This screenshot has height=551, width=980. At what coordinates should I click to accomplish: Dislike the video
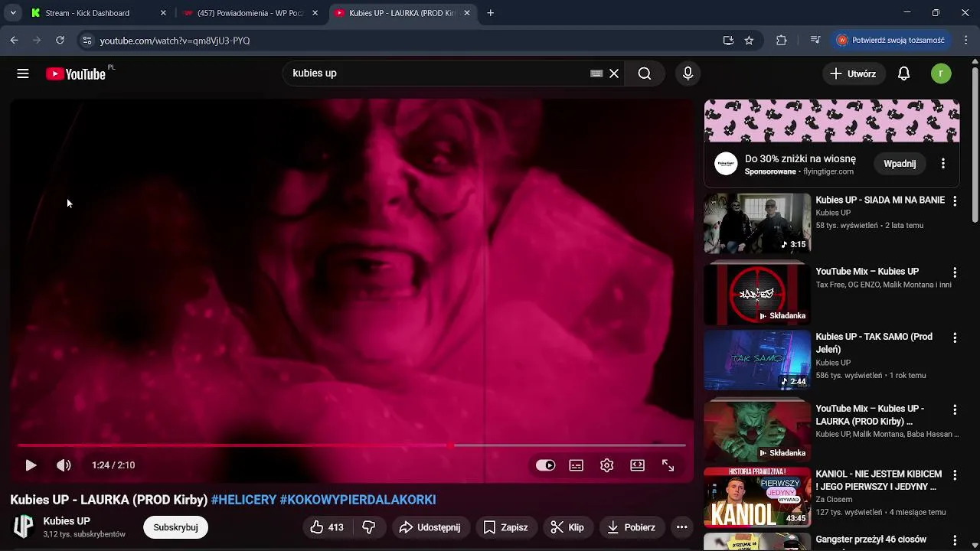(368, 527)
